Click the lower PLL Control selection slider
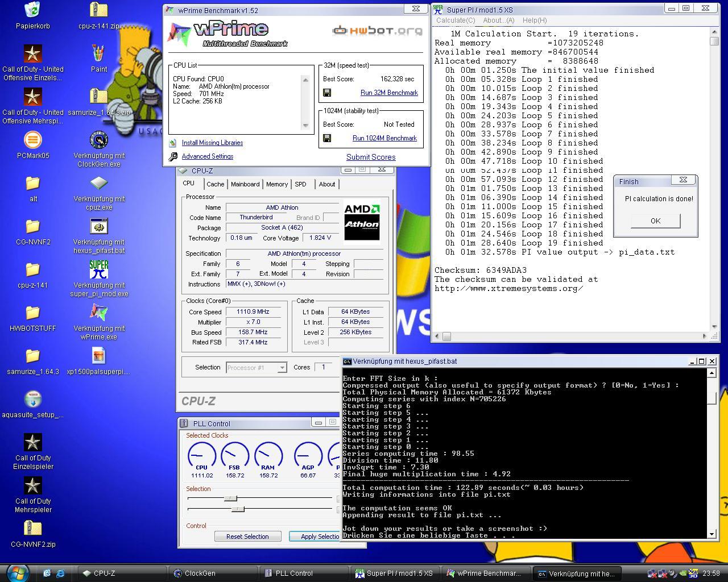 pos(238,509)
